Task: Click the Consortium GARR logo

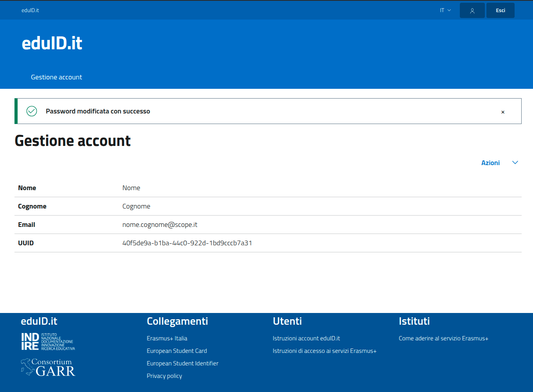Action: [x=48, y=367]
